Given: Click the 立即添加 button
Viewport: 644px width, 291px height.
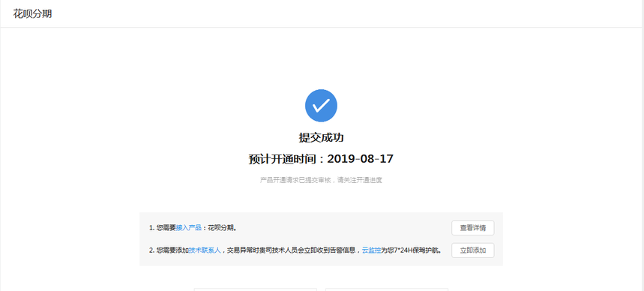Looking at the screenshot, I should (x=473, y=250).
